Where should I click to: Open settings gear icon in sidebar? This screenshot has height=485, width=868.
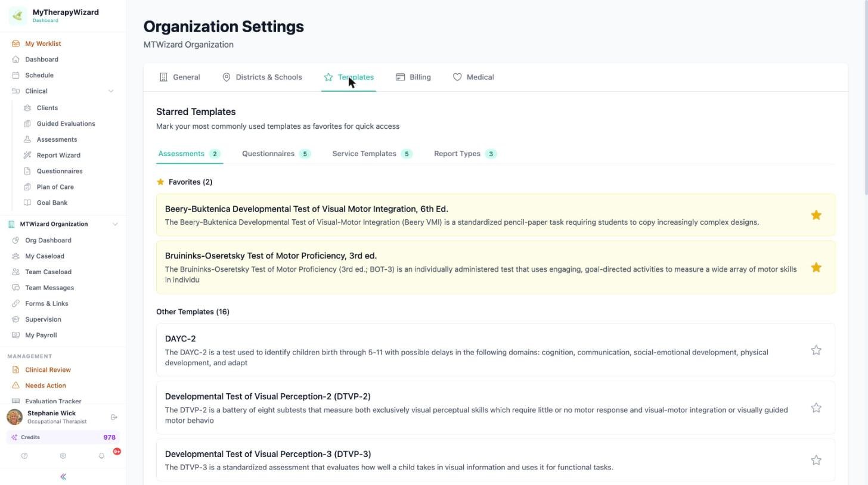(x=63, y=456)
